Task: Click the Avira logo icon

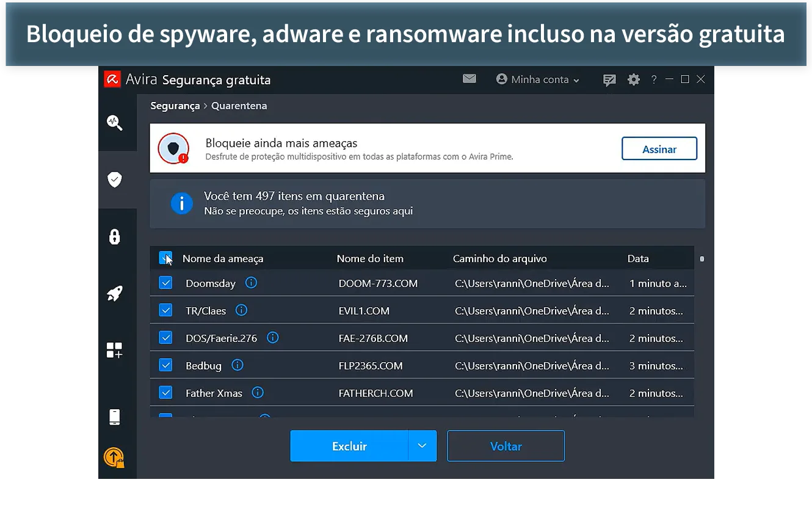Action: pyautogui.click(x=112, y=79)
